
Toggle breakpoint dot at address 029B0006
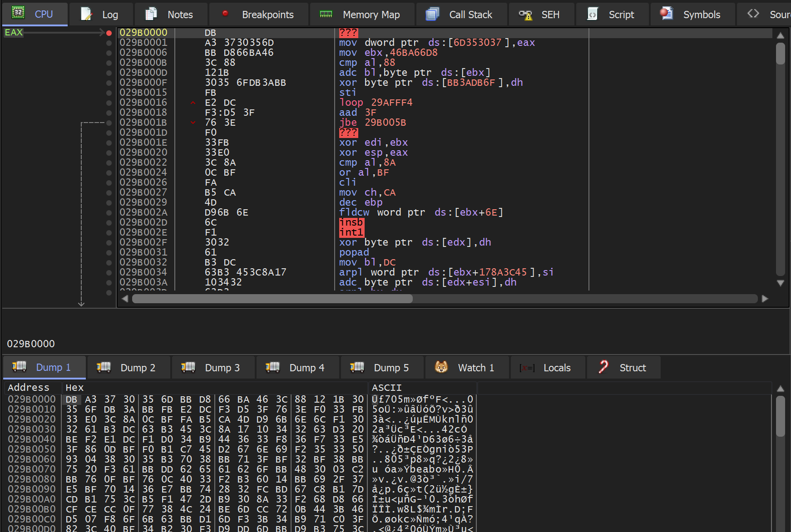(109, 53)
